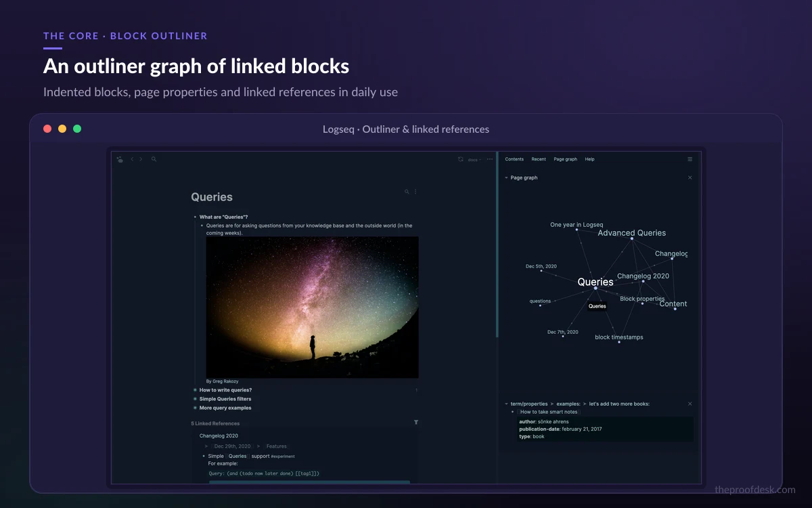
Task: Open term/properties breadcrumb in sidebar
Action: pyautogui.click(x=529, y=404)
